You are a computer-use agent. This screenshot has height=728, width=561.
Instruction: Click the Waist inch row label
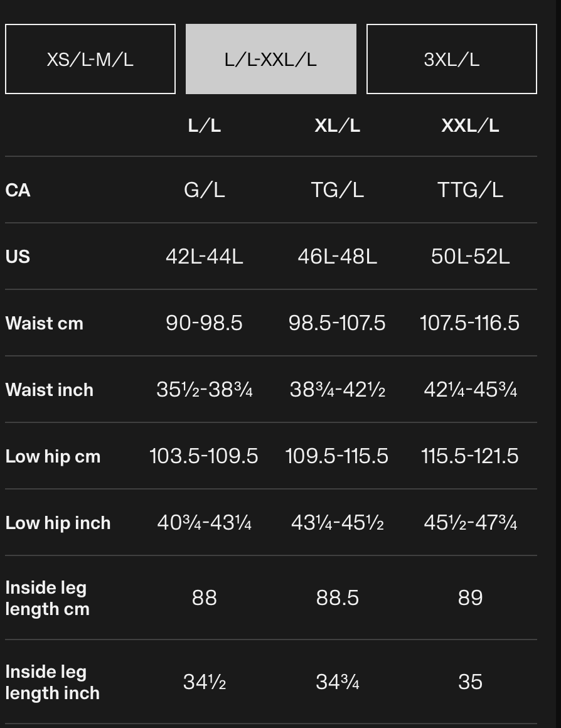point(49,390)
